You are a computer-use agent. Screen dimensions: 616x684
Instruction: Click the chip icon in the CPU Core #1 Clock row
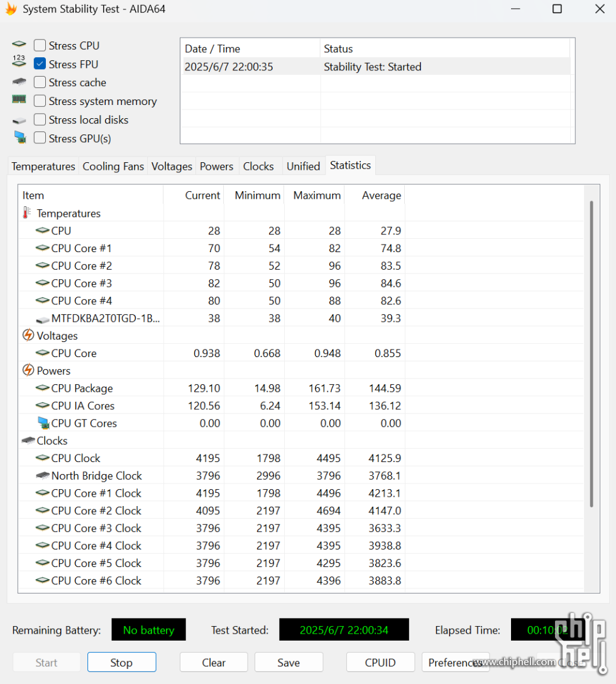pos(42,492)
